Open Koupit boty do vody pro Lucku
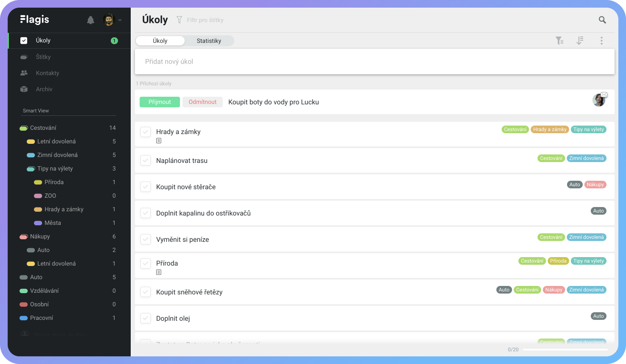Screen dimensions: 626x364 [x=273, y=102]
